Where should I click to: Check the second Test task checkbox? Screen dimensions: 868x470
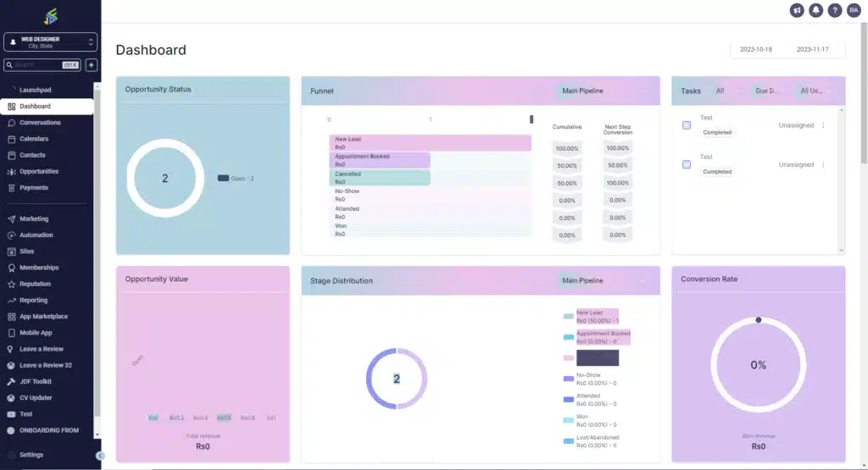click(687, 164)
